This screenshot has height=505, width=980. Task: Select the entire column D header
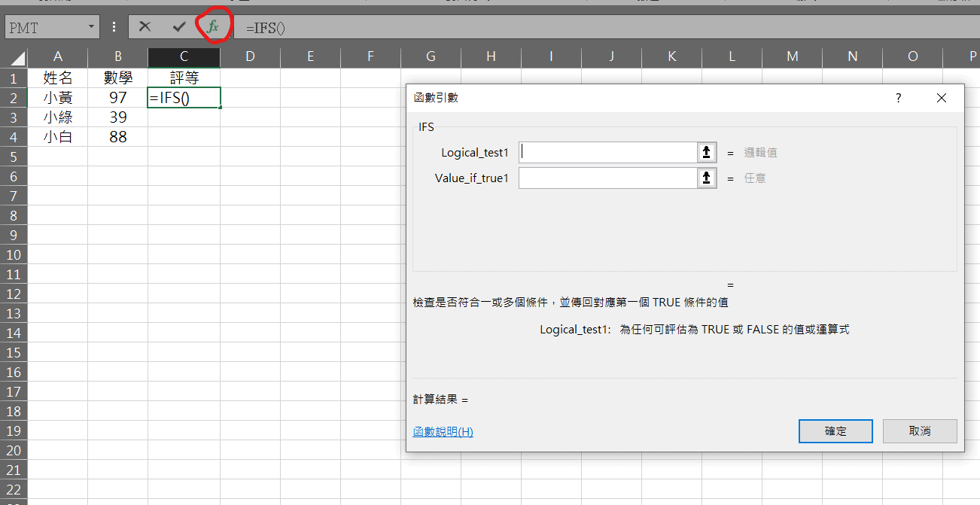tap(250, 56)
